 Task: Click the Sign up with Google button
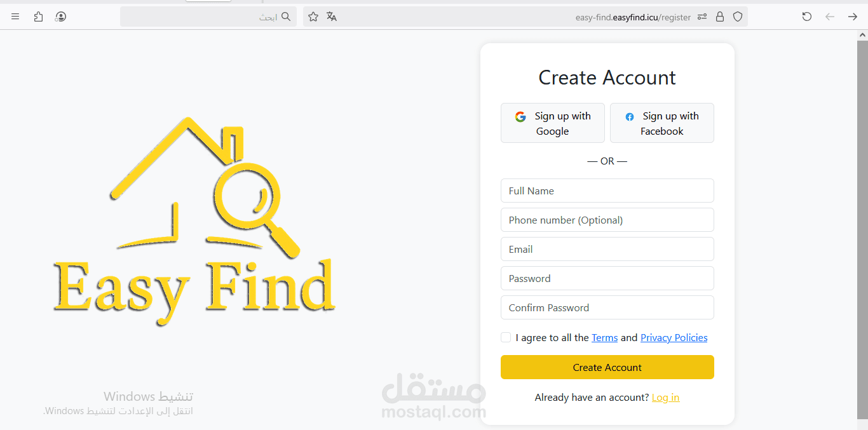[552, 123]
